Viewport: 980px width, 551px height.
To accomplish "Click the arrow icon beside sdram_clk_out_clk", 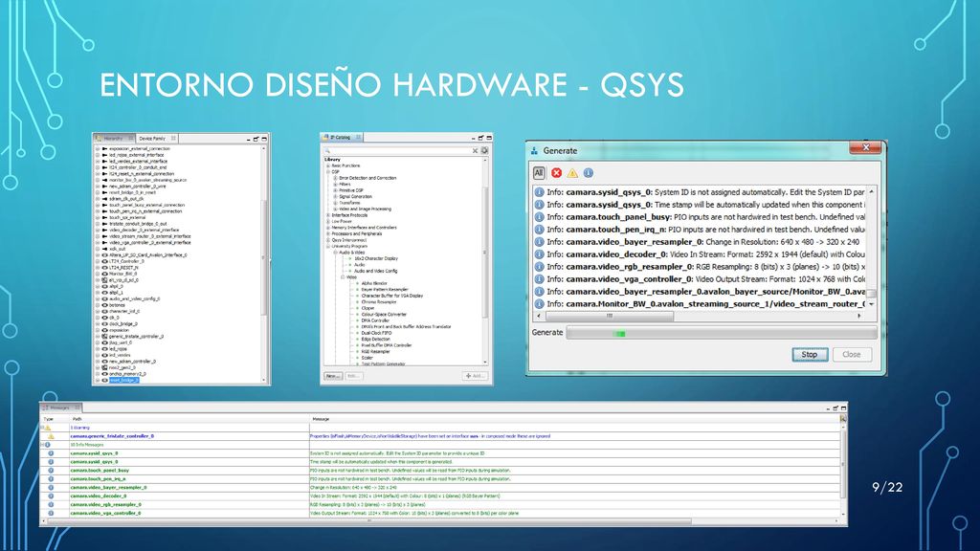I will (105, 199).
